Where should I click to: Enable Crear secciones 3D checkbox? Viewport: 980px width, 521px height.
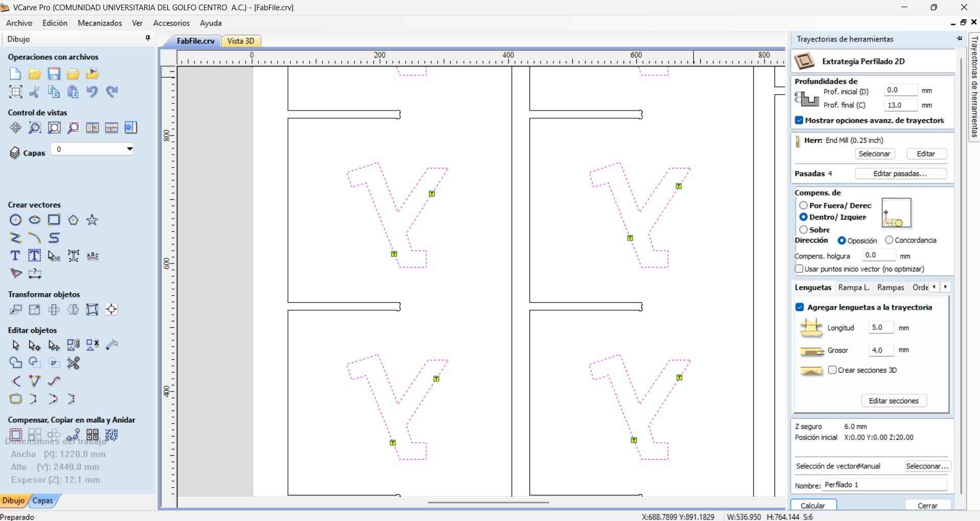point(832,370)
